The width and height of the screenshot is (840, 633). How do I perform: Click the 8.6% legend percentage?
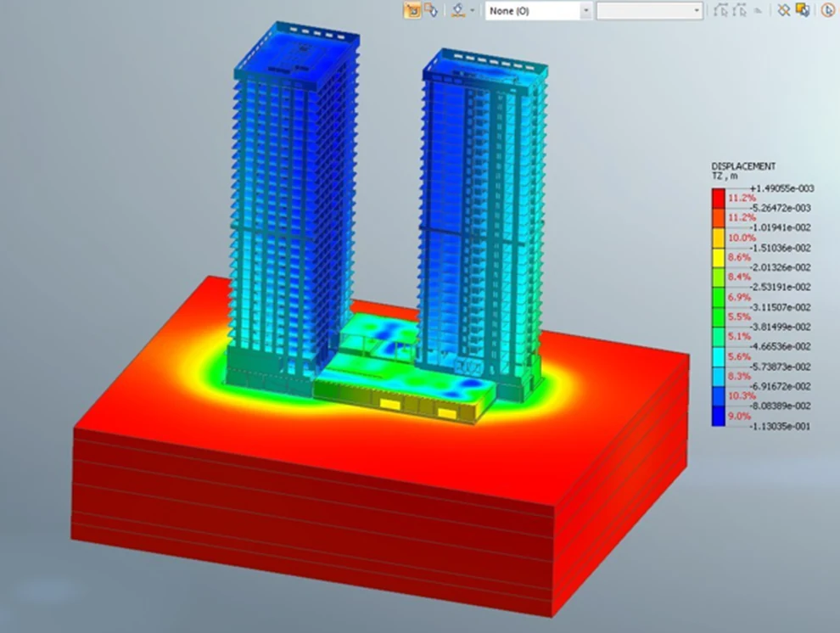pos(739,258)
